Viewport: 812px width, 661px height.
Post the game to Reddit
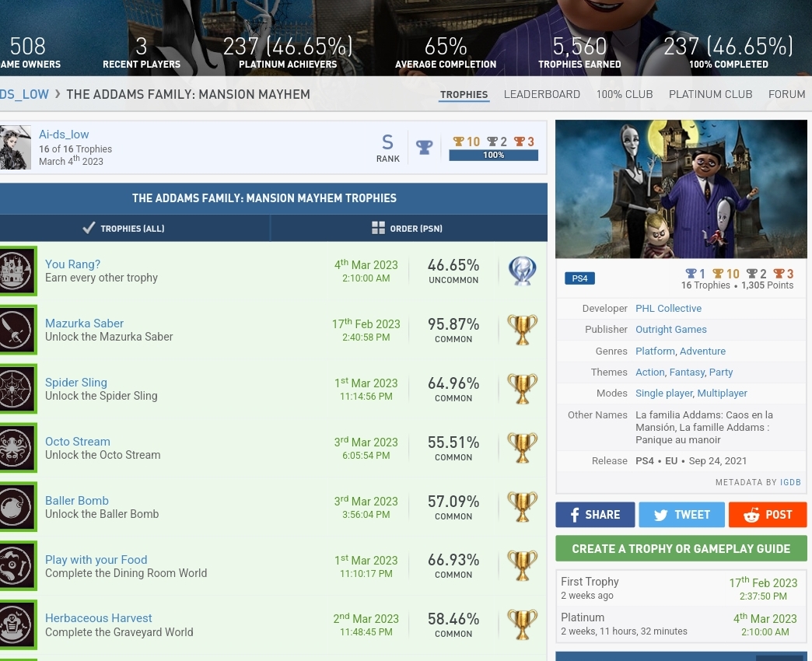(x=768, y=515)
